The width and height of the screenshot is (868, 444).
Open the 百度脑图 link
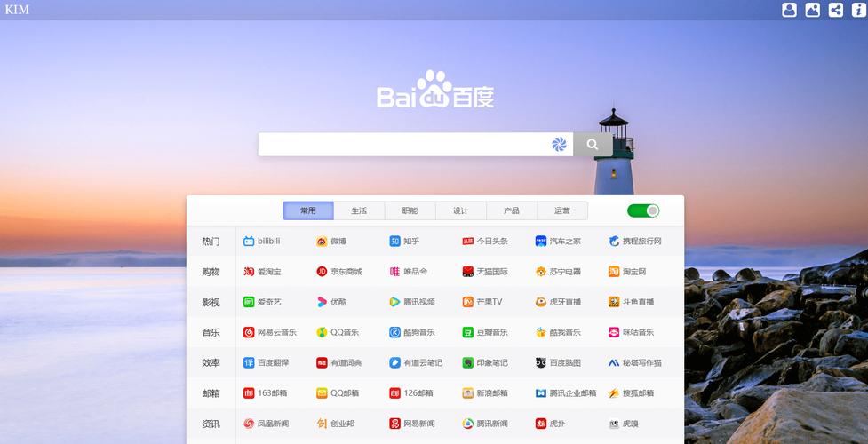point(558,363)
